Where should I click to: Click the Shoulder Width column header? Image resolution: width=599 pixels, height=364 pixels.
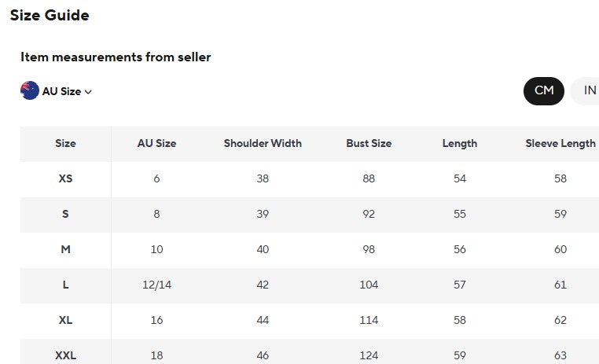263,144
